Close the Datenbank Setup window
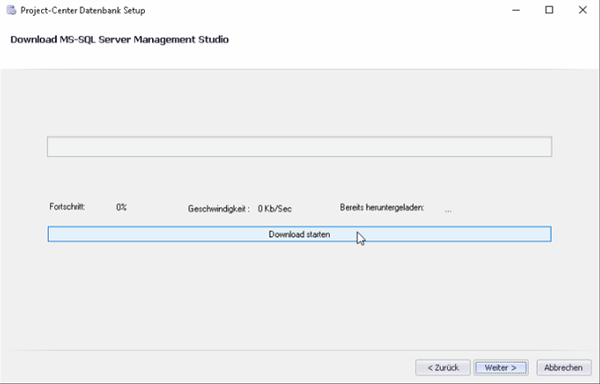Viewport: 600px width, 384px height. click(x=582, y=10)
